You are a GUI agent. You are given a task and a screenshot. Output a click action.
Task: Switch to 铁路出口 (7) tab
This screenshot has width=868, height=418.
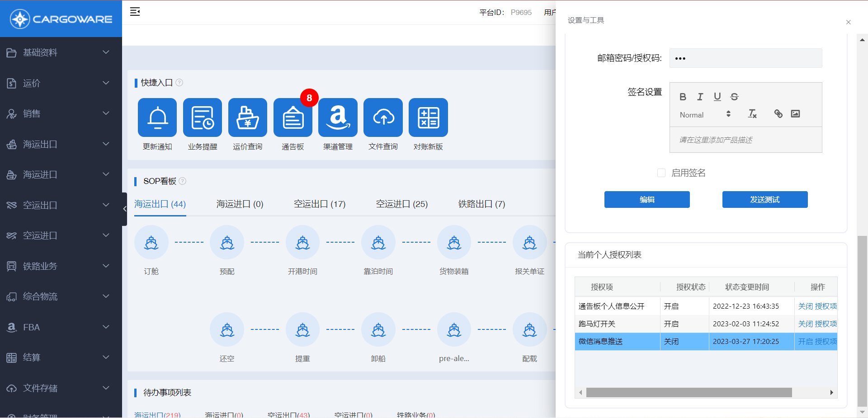coord(481,204)
